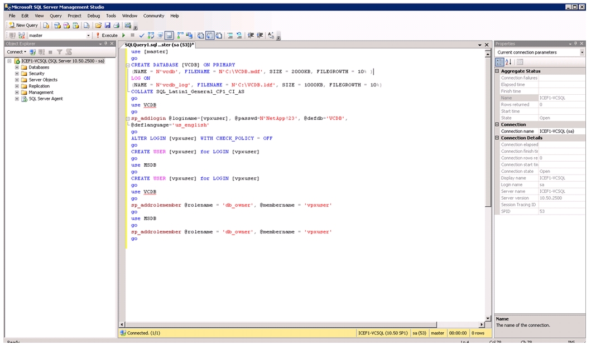Click the Activity Monitor icon in standard toolbar

[x=128, y=25]
